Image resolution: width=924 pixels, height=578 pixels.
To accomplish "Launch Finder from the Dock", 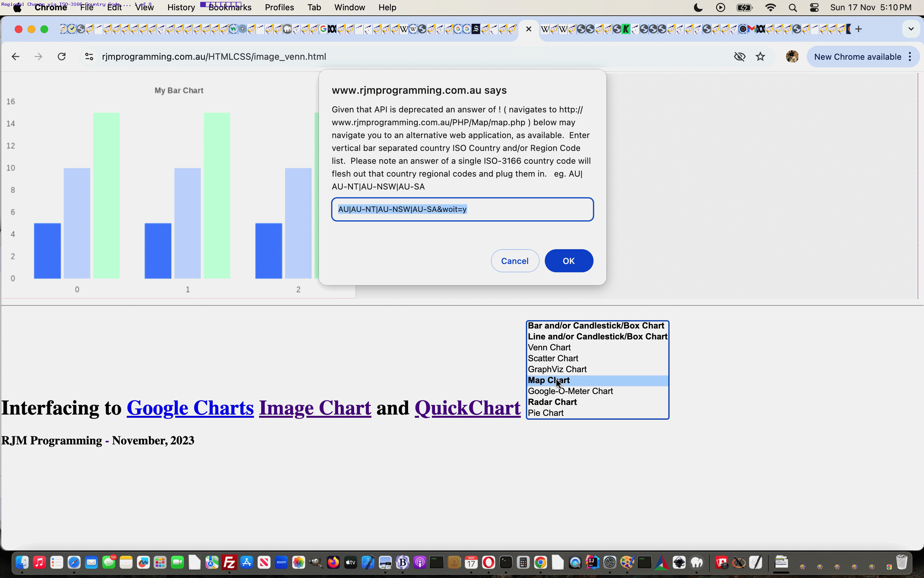I will tap(22, 562).
